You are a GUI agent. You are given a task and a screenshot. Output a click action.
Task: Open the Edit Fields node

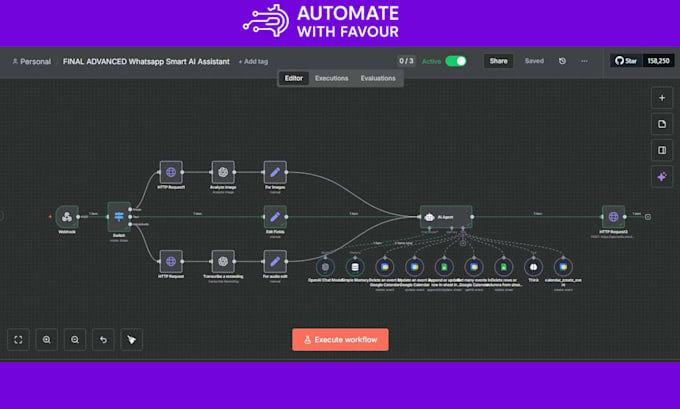point(275,216)
